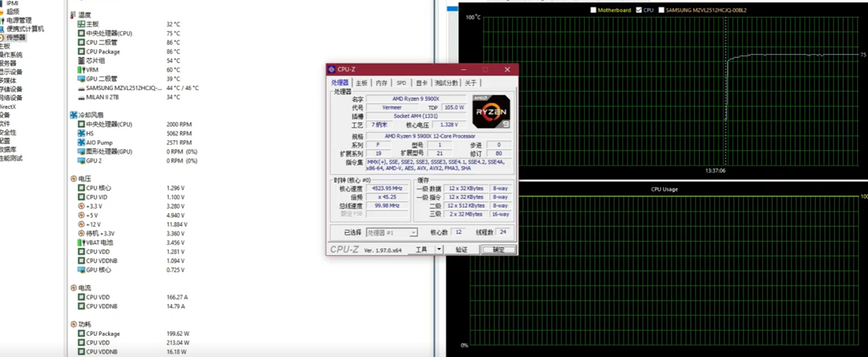The width and height of the screenshot is (868, 357).
Task: Select DirectX in the left sidebar
Action: point(8,106)
